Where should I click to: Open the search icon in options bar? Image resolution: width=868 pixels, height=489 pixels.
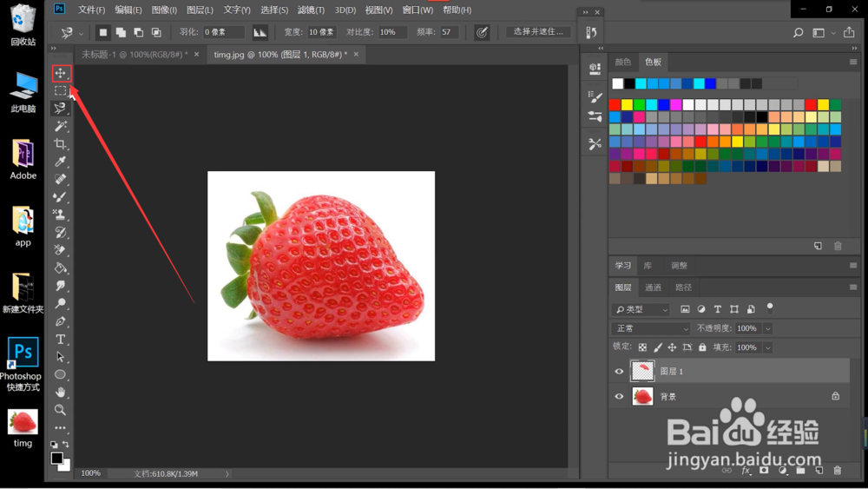click(x=798, y=33)
